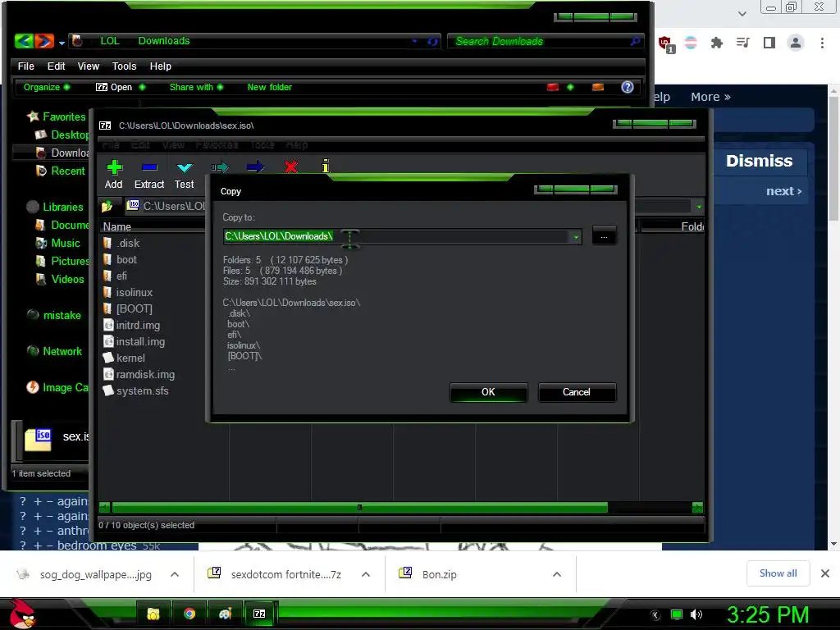
Task: Open the 7-Zip address bar dropdown
Action: [699, 206]
